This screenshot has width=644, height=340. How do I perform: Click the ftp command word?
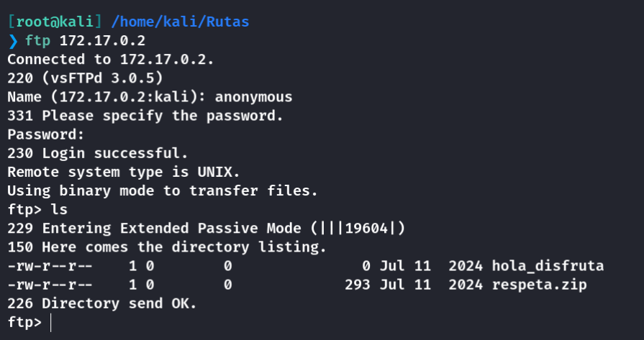coord(38,41)
